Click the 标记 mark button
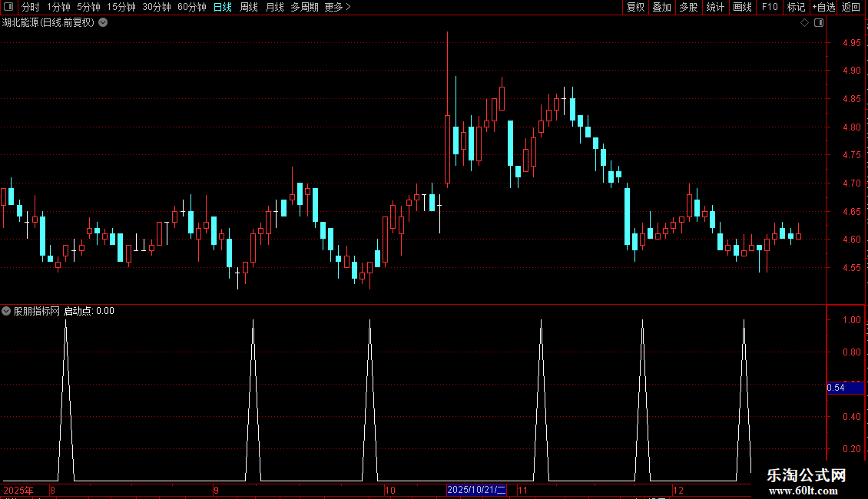The height and width of the screenshot is (499, 868). (x=796, y=7)
